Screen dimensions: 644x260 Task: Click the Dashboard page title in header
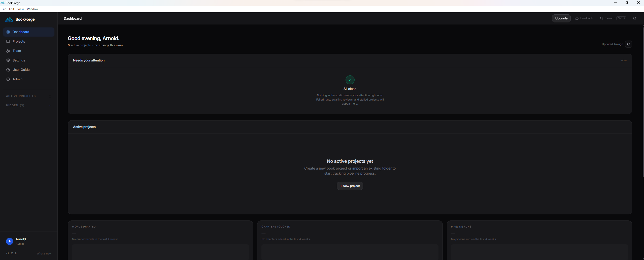(73, 18)
